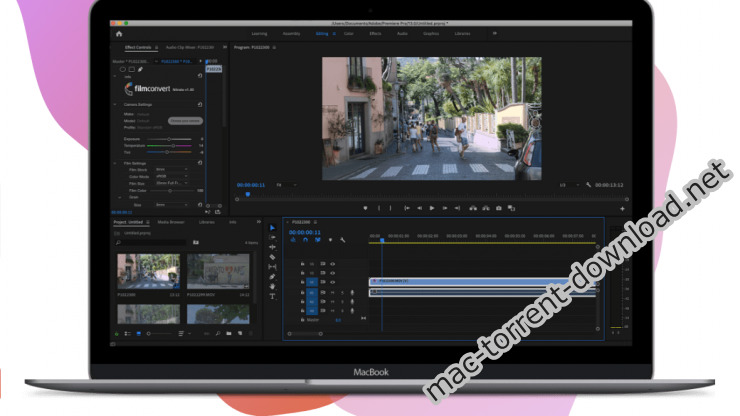740x416 pixels.
Task: Toggle the lock on the top video track
Action: pos(303,263)
